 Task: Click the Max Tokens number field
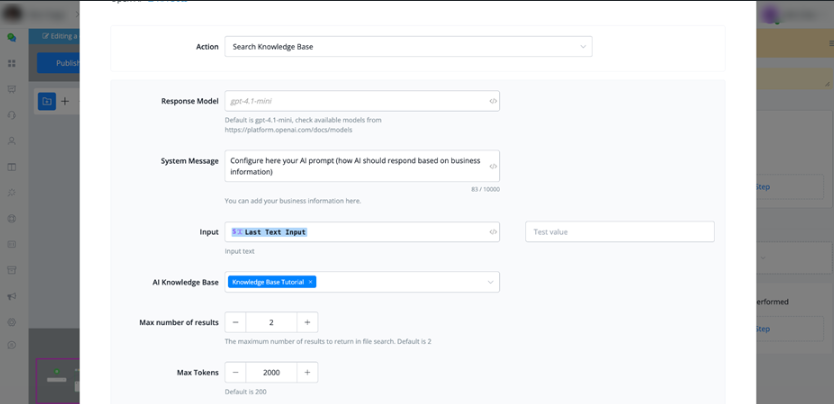tap(271, 372)
